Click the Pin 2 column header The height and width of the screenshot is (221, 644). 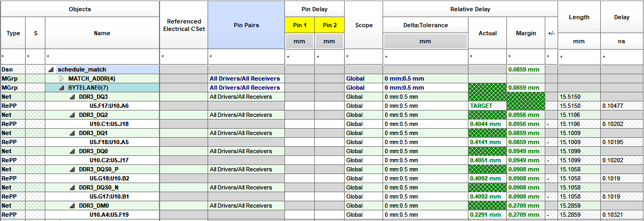pos(329,25)
